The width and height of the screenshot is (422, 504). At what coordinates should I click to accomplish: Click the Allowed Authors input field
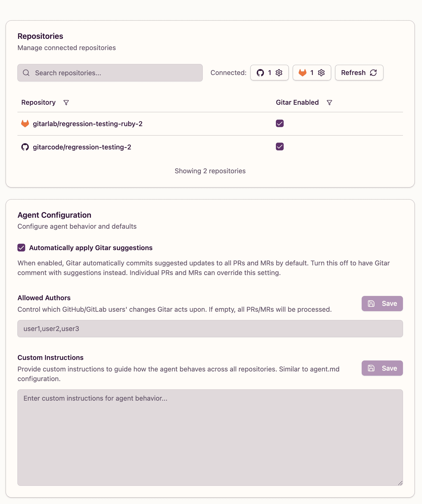pos(210,328)
